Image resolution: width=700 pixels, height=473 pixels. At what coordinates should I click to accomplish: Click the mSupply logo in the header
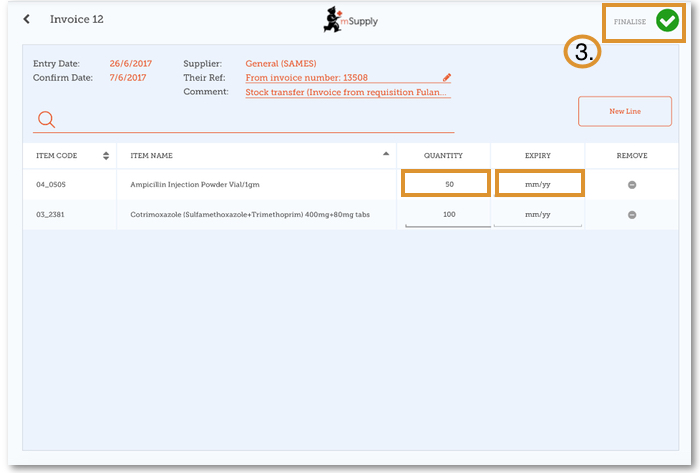pyautogui.click(x=350, y=20)
